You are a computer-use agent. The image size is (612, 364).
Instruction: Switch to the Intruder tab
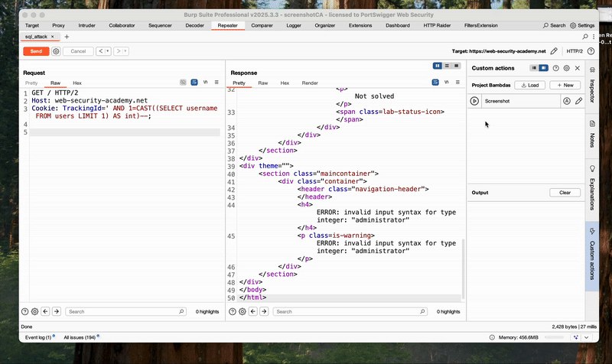point(87,25)
